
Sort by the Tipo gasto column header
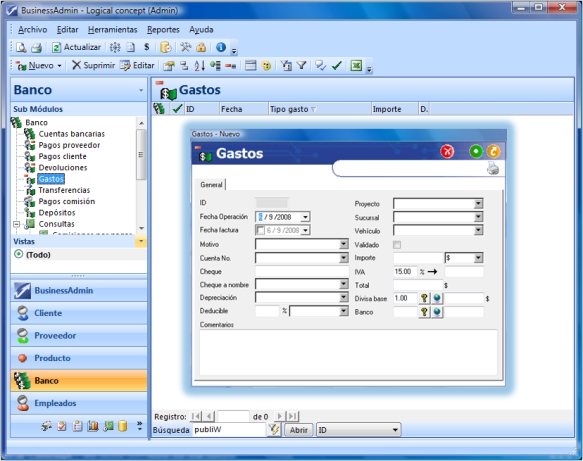pyautogui.click(x=319, y=109)
